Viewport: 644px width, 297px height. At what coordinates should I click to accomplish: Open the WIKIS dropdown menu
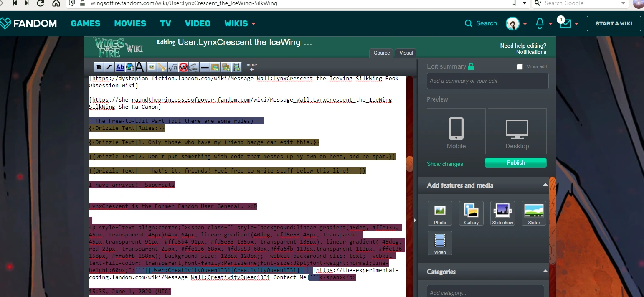click(x=240, y=23)
